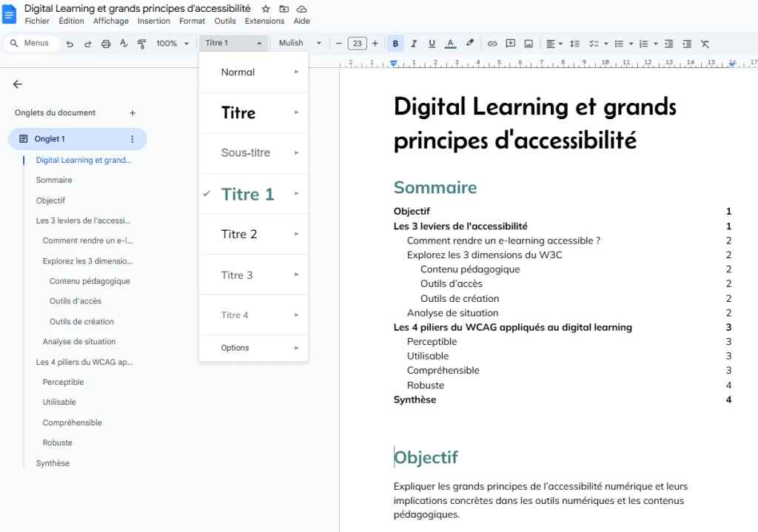758x532 pixels.
Task: Toggle bold formatting
Action: 396,43
